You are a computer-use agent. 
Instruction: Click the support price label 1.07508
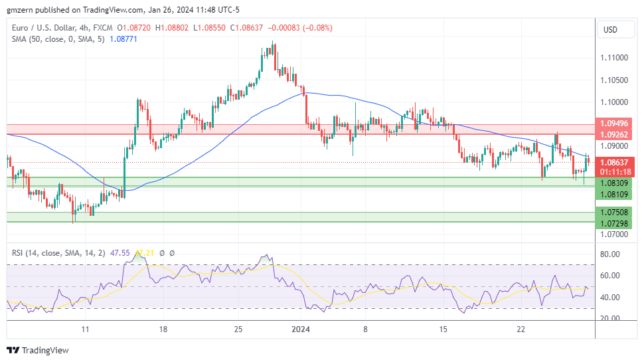click(x=614, y=213)
